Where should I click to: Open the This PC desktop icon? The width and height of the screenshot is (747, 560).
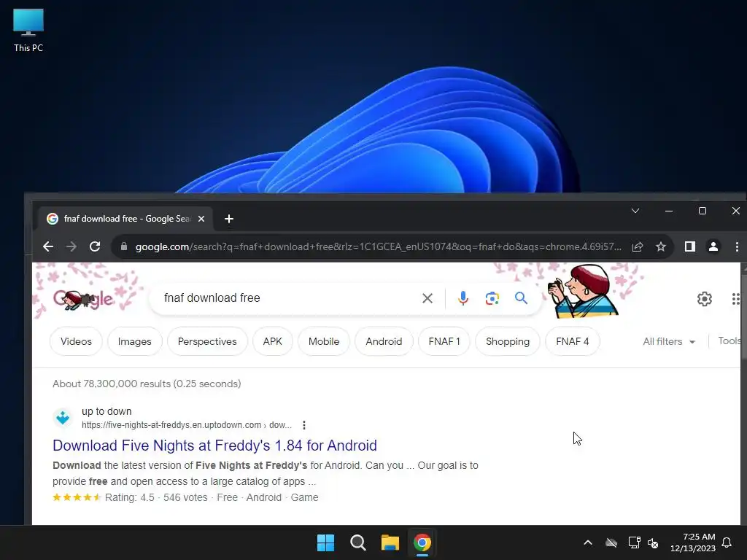(28, 29)
